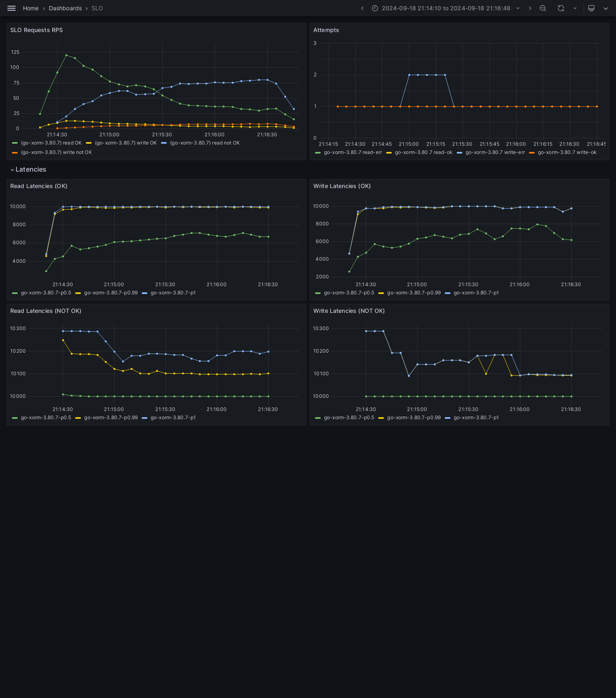Open Write Latencies (NOT OK) panel title
Screen dimensions: 616x698
[x=349, y=311]
